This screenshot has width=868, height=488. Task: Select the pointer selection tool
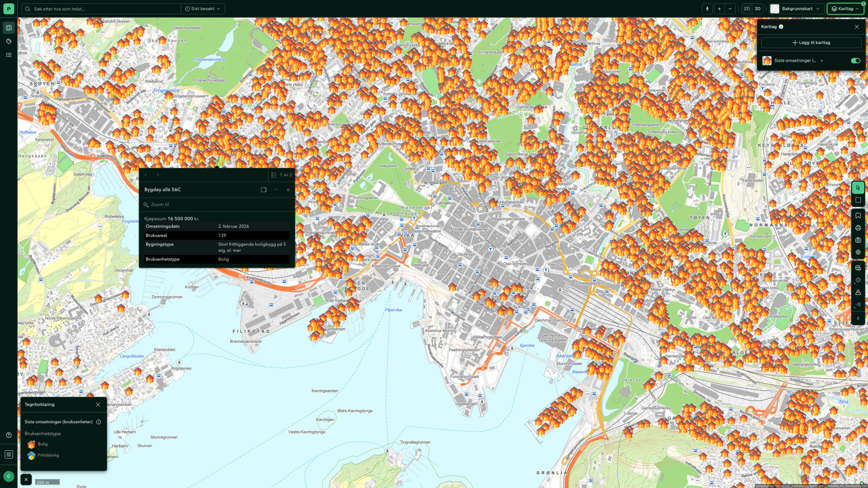coord(858,188)
